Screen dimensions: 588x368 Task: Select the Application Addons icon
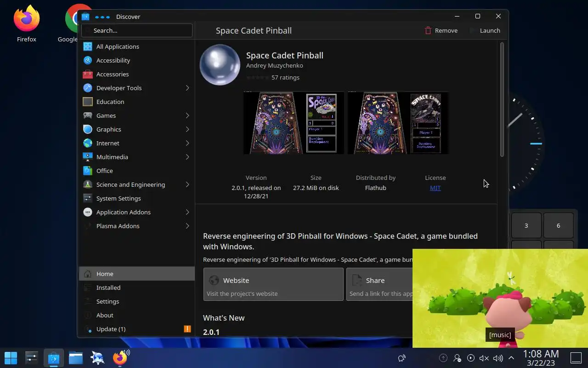[88, 212]
